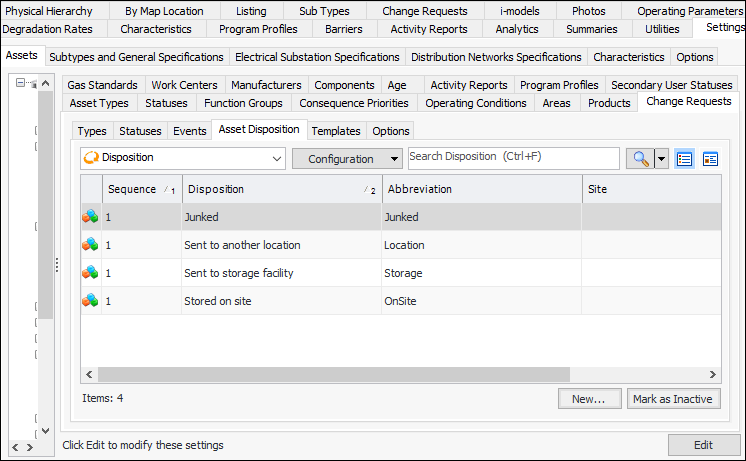Screen dimensions: 746x461
Task: Click icon for Sent to another location
Action: tap(91, 245)
